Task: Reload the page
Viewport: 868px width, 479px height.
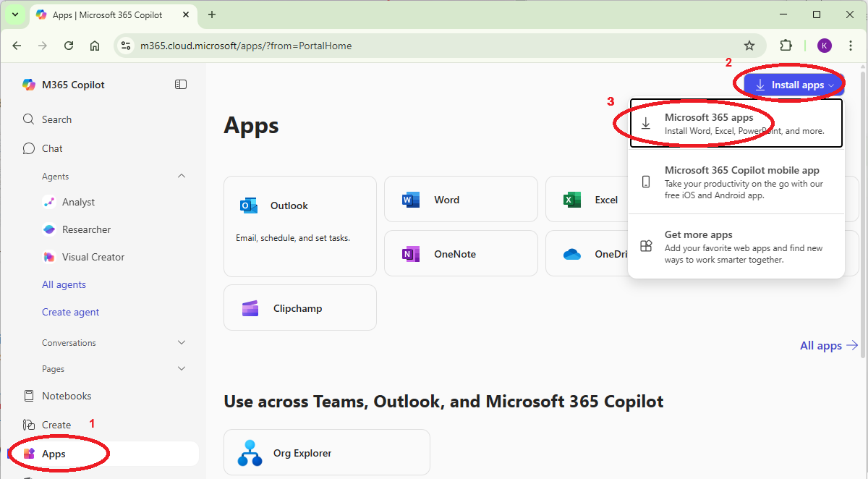Action: (69, 46)
